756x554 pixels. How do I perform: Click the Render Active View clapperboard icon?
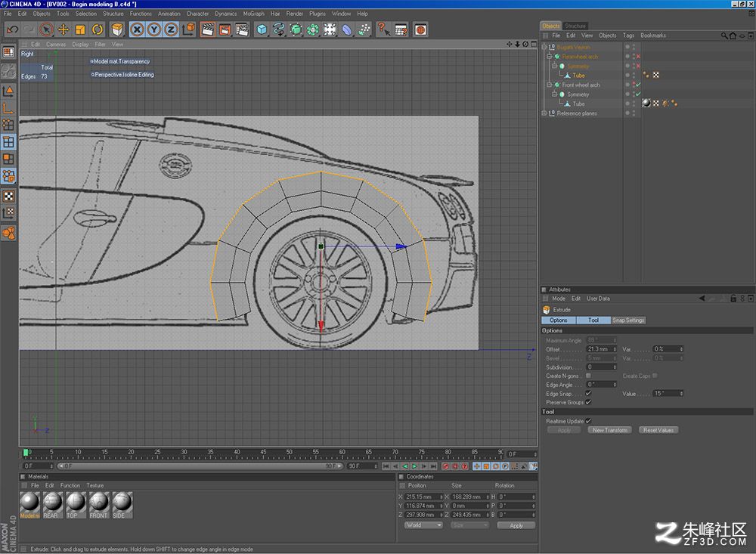coord(208,29)
